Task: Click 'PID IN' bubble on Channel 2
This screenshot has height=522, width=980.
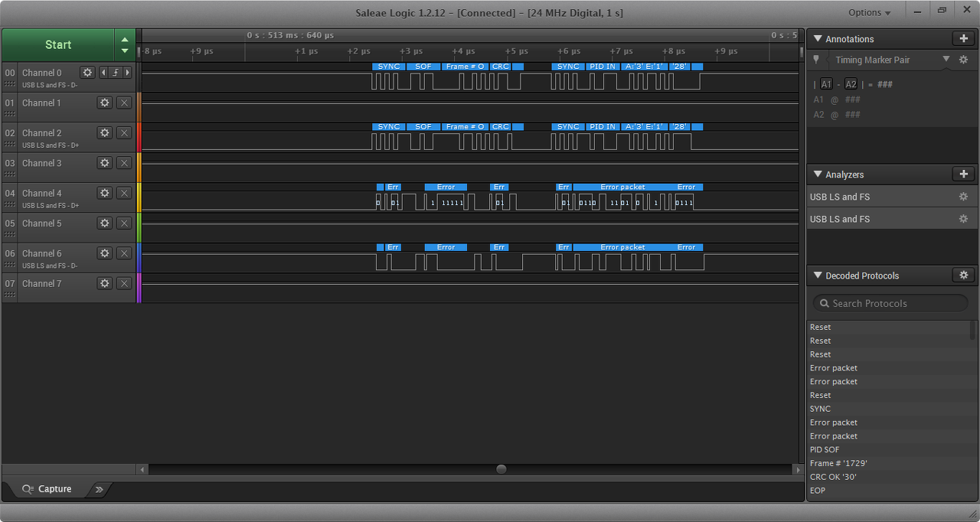Action: click(x=603, y=127)
